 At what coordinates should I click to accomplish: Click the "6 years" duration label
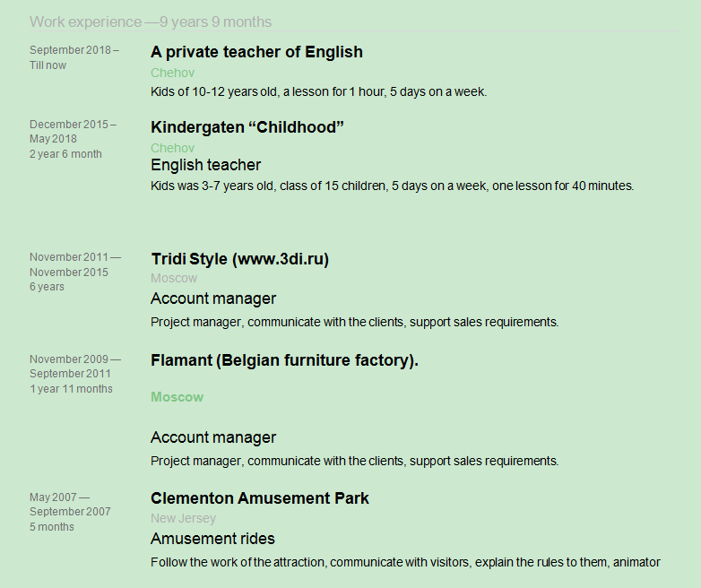[x=47, y=287]
